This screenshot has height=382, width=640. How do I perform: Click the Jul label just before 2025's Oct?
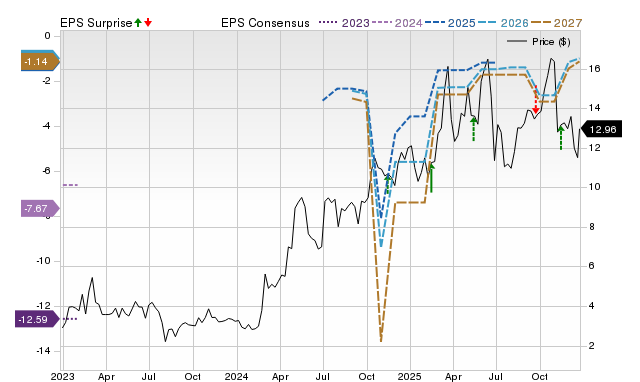496,376
